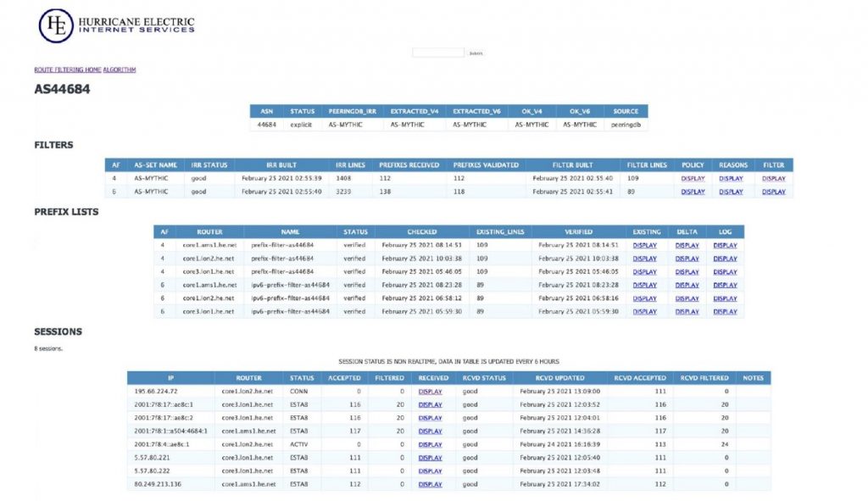
Task: Click the EXISTING_LINES column header
Action: coord(500,232)
